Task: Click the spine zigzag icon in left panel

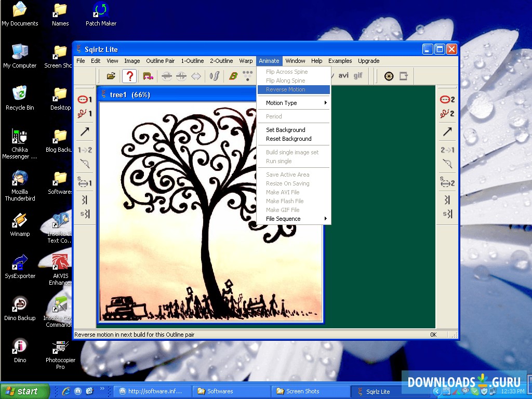Action: [85, 200]
